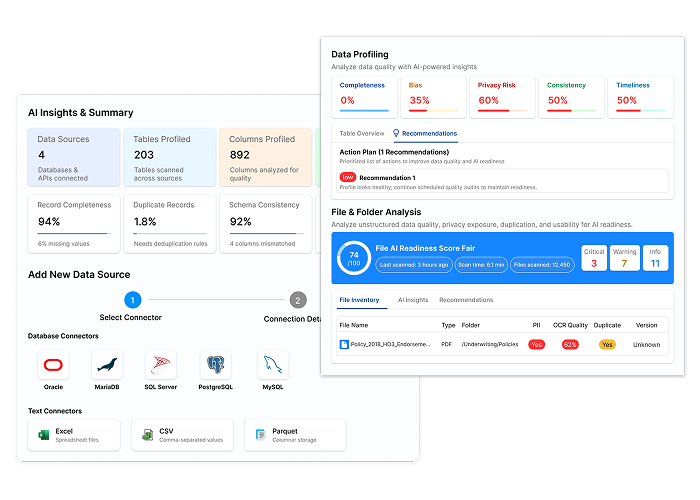The image size is (700, 500).
Task: Click the 4 columns mismatched note
Action: (262, 244)
